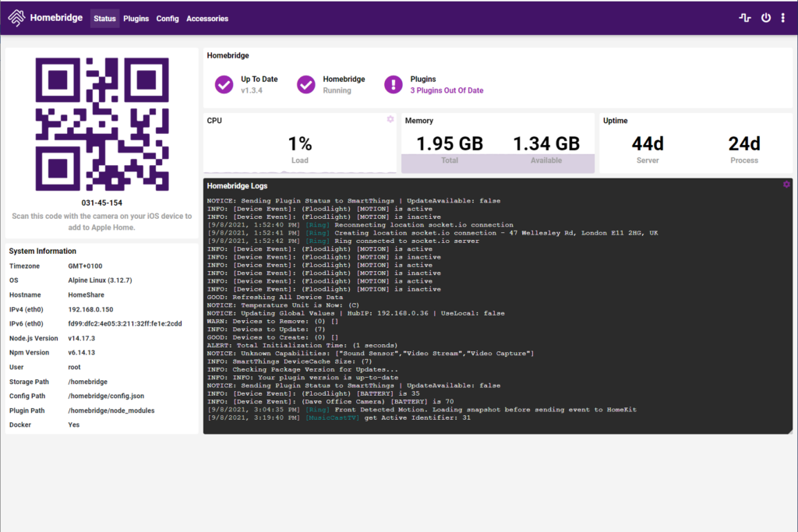Click the QR pairing code image
Image resolution: width=798 pixels, height=532 pixels.
(x=102, y=124)
